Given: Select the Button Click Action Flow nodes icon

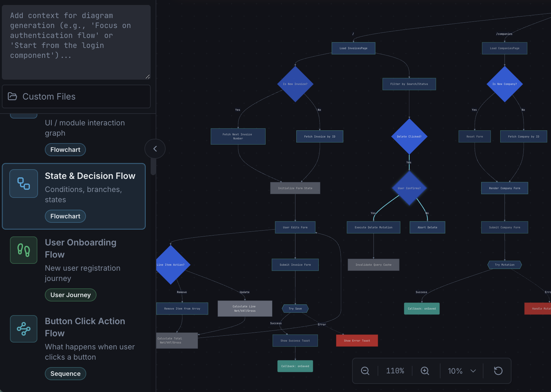Looking at the screenshot, I should [23, 329].
